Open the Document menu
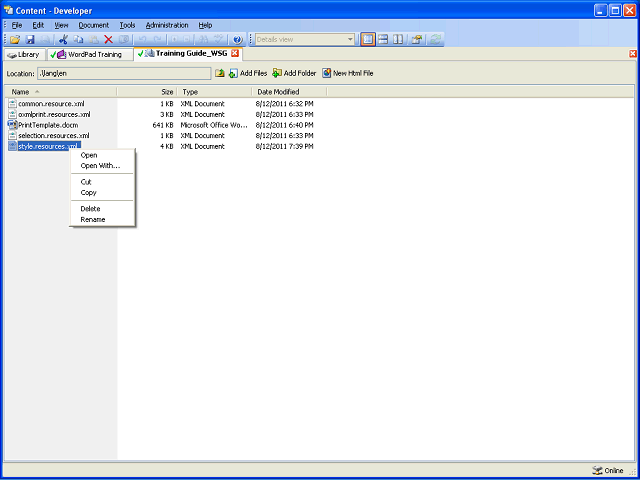 point(93,25)
